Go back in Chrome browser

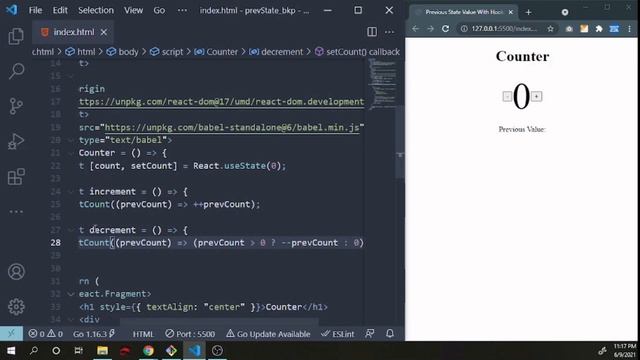tap(415, 29)
